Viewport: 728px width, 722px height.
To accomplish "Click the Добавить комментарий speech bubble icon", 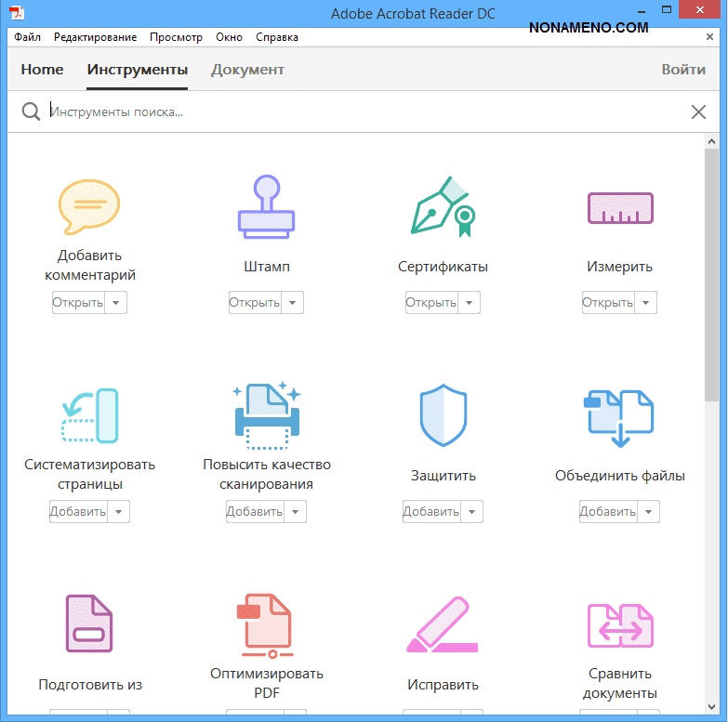I will click(89, 206).
